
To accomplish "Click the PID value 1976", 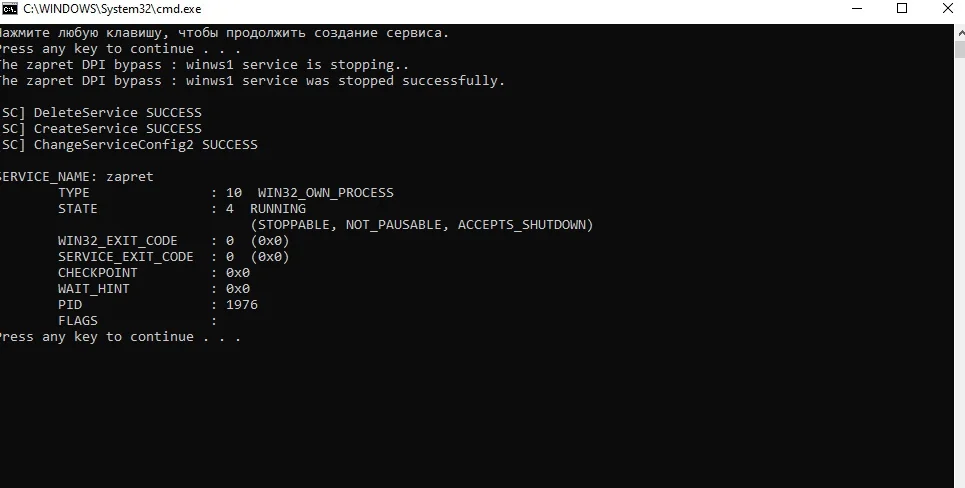I will tap(241, 304).
